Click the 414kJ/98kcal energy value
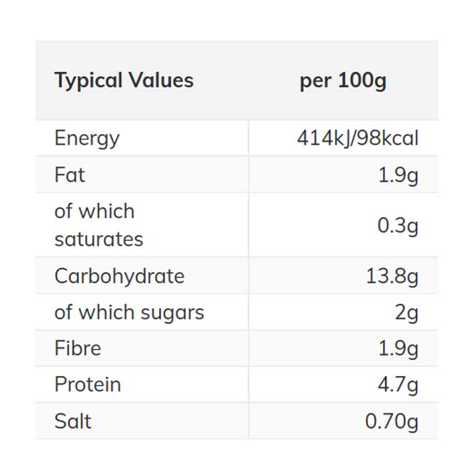 point(358,139)
